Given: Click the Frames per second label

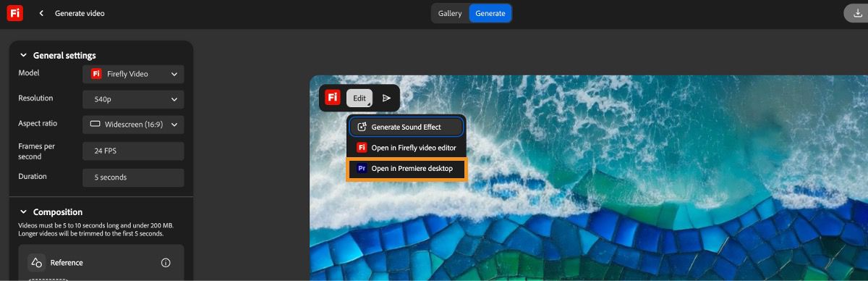Looking at the screenshot, I should tap(36, 151).
